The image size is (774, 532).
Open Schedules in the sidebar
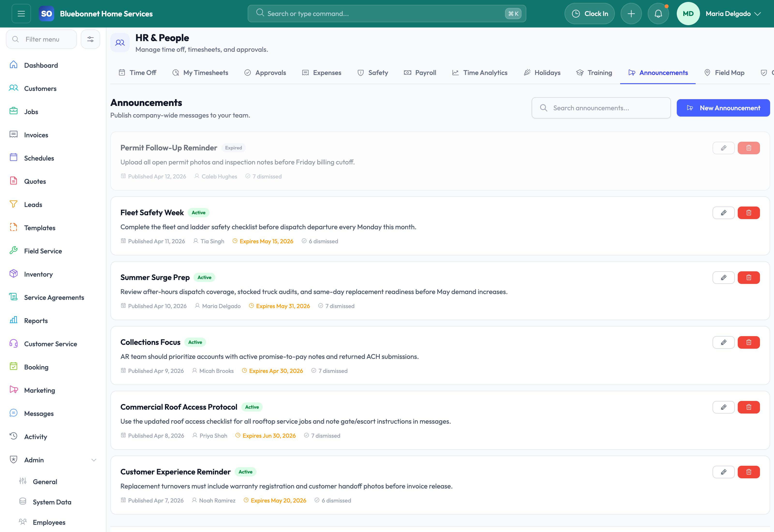53,158
